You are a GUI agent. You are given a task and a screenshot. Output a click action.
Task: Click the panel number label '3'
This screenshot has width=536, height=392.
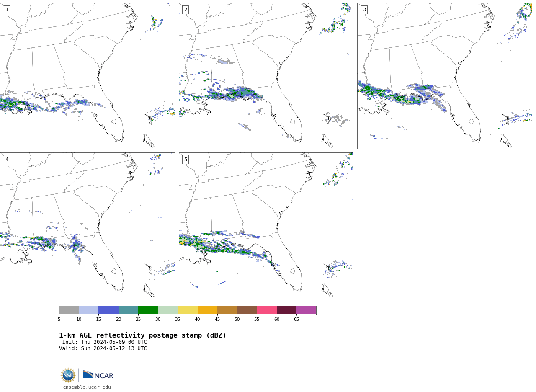click(364, 10)
